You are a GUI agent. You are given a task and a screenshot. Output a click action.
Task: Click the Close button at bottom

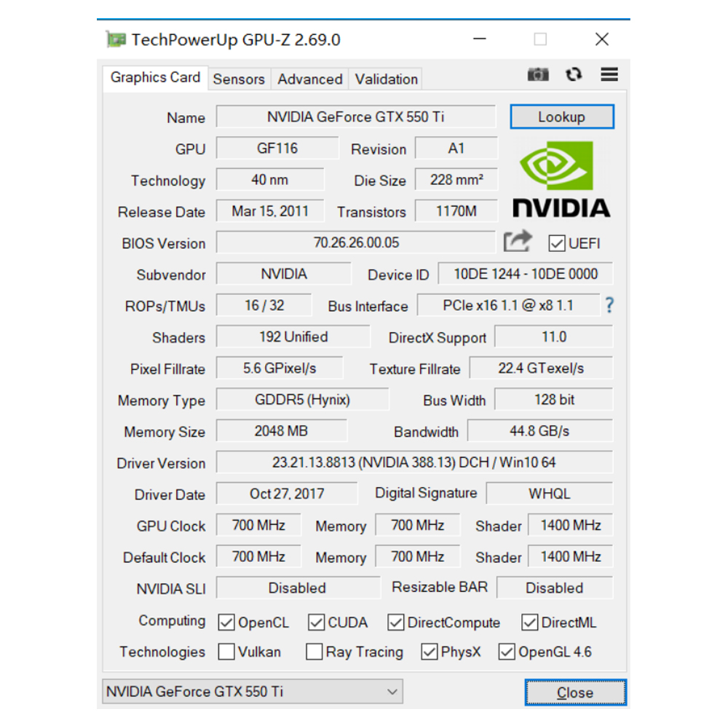point(575,692)
